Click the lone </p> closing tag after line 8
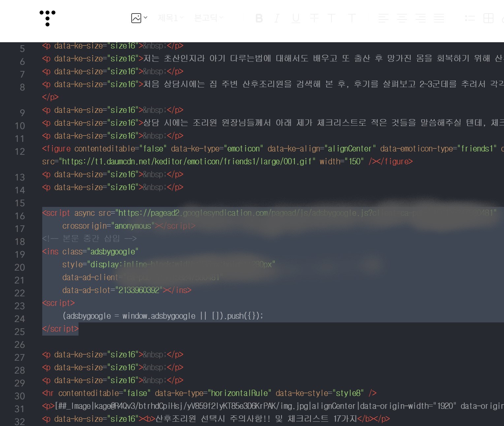The image size is (504, 426). click(x=50, y=97)
